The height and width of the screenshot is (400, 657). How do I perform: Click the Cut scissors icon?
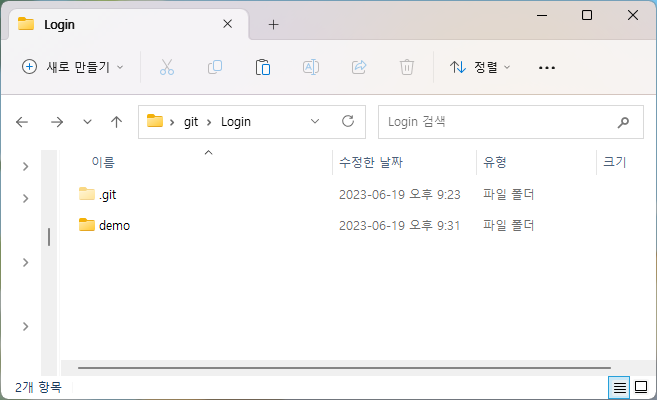pyautogui.click(x=167, y=67)
